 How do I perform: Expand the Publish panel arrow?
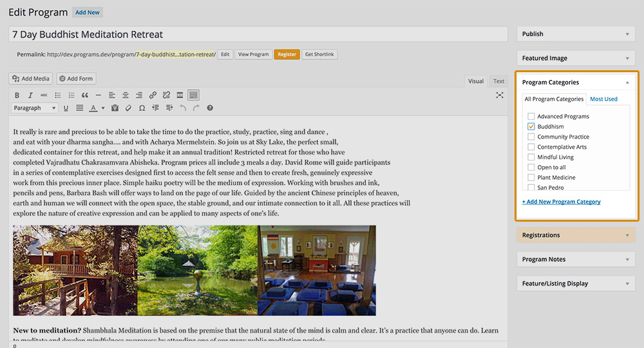[627, 34]
